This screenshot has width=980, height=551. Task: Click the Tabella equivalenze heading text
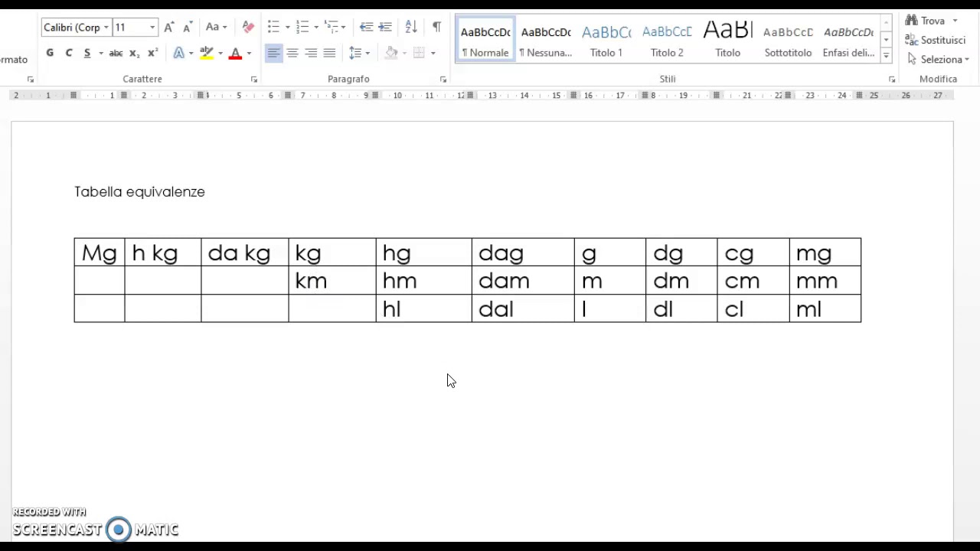(x=139, y=191)
